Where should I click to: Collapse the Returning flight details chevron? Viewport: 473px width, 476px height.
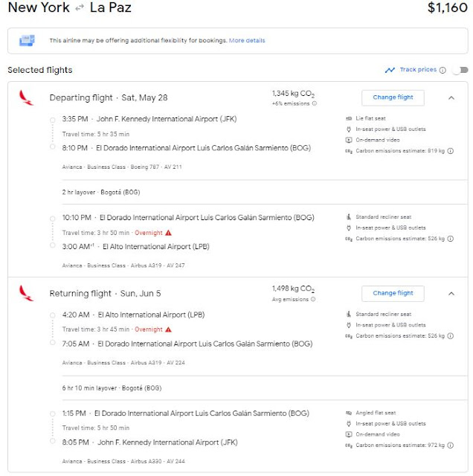pyautogui.click(x=451, y=293)
